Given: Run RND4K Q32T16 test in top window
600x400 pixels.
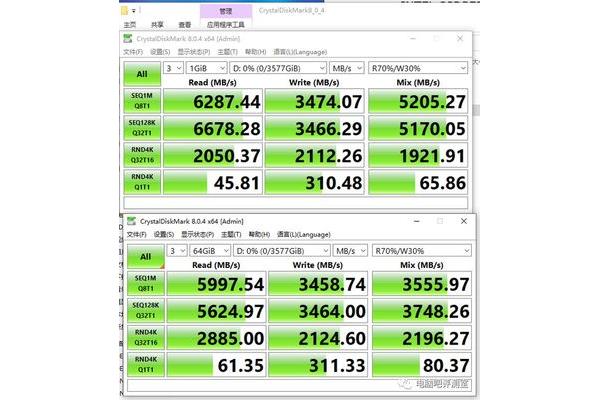Looking at the screenshot, I should [x=142, y=155].
